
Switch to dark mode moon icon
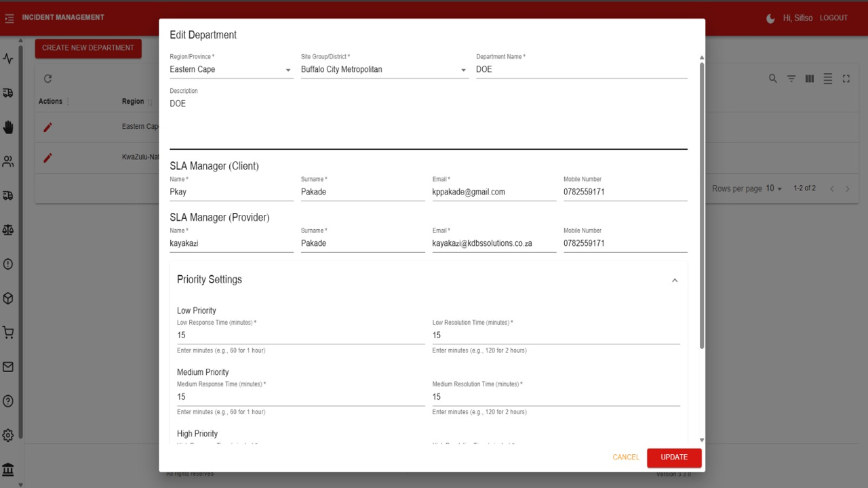coord(770,18)
